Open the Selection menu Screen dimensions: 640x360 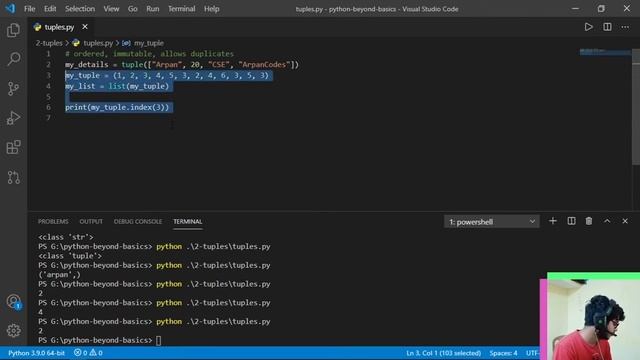(x=80, y=9)
